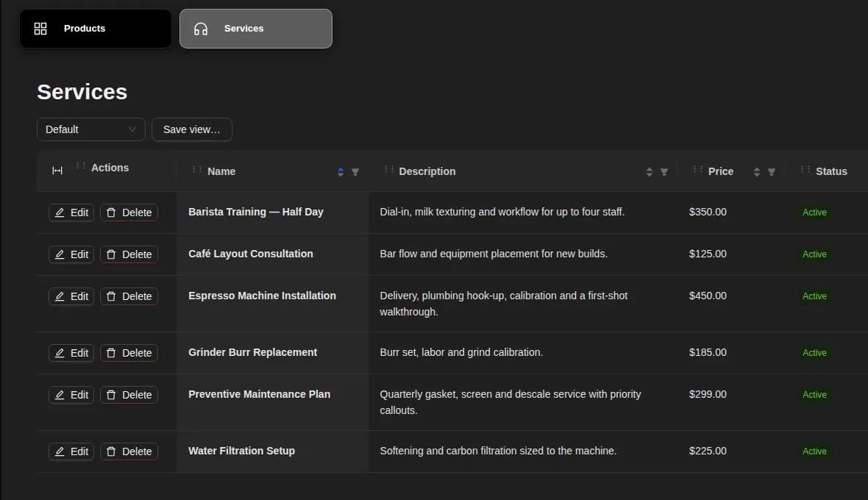Viewport: 868px width, 500px height.
Task: Click the Preventive Maintenance Plan name cell
Action: 272,402
